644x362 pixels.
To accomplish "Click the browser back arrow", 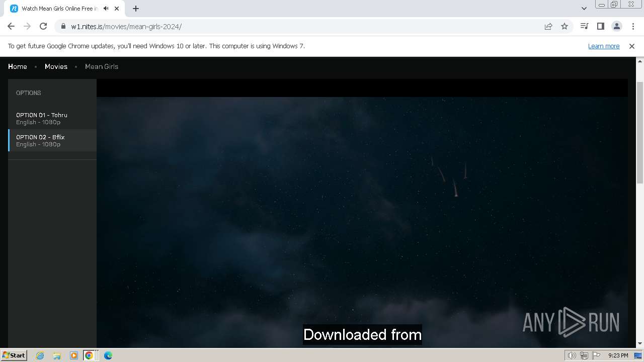I will pos(11,26).
